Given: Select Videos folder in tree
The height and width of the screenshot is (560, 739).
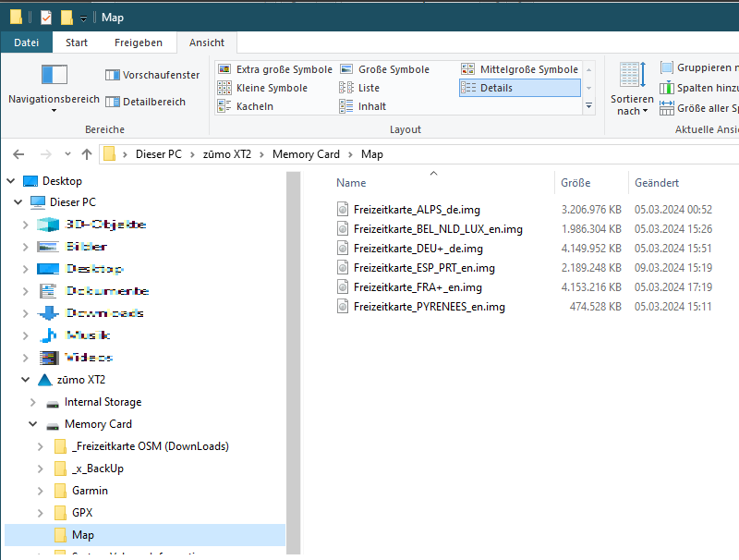Looking at the screenshot, I should [89, 358].
